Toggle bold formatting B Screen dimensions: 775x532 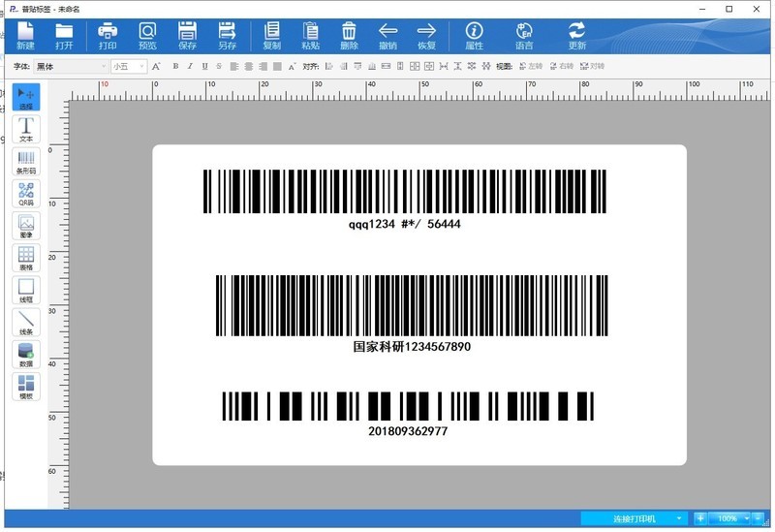click(x=175, y=66)
